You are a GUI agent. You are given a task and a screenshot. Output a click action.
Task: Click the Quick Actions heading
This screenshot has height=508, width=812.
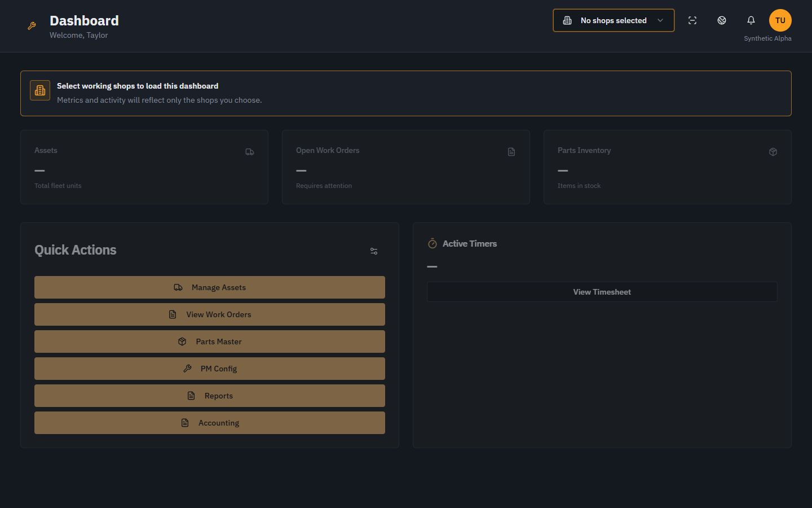(x=76, y=250)
